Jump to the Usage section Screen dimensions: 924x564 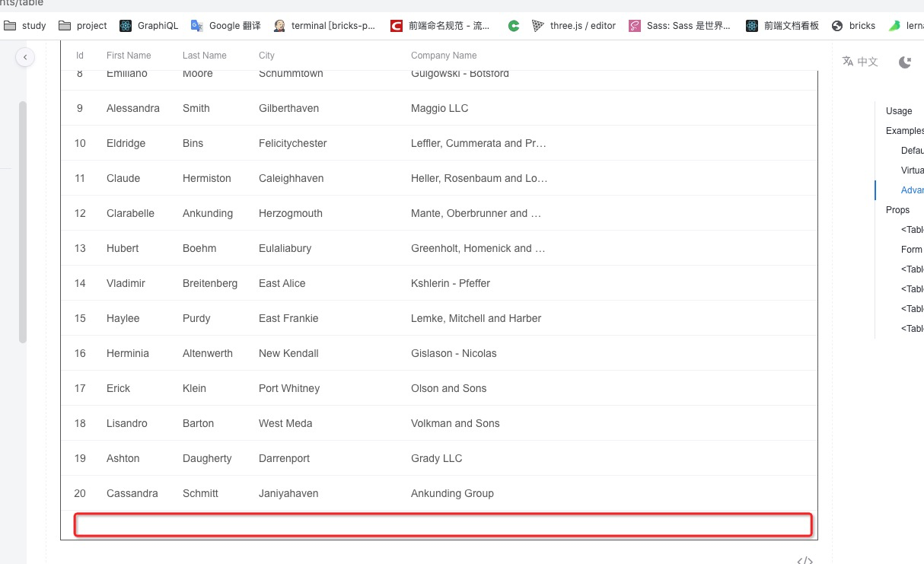coord(899,111)
